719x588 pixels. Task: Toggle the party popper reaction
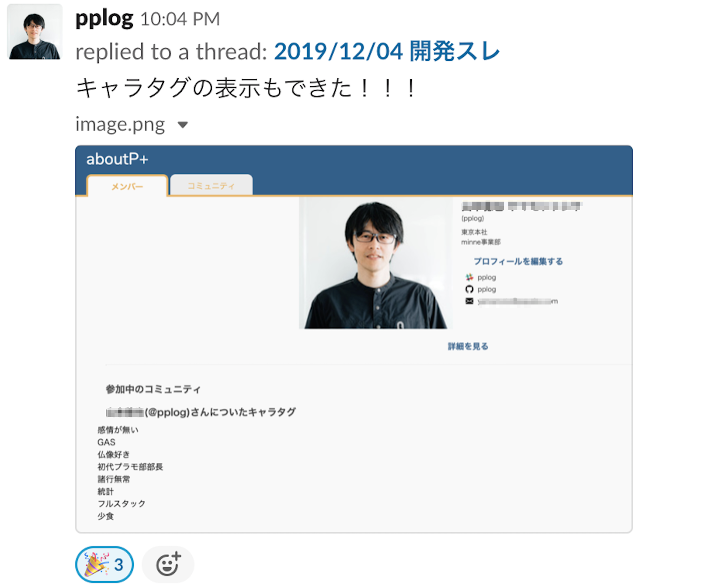[x=104, y=565]
